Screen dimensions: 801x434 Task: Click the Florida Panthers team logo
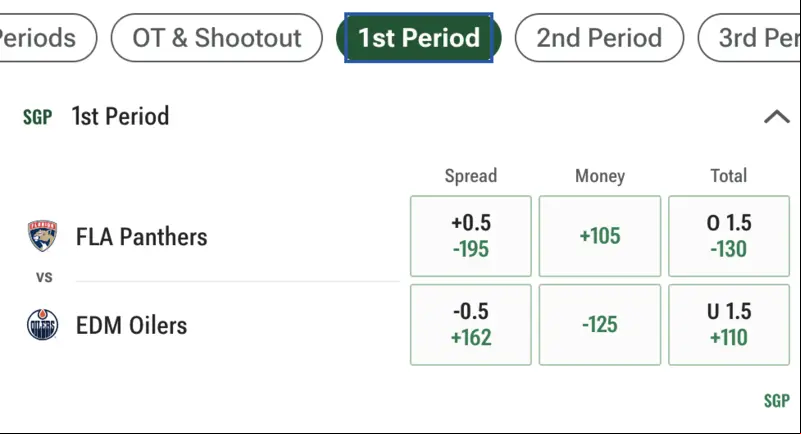pos(42,236)
